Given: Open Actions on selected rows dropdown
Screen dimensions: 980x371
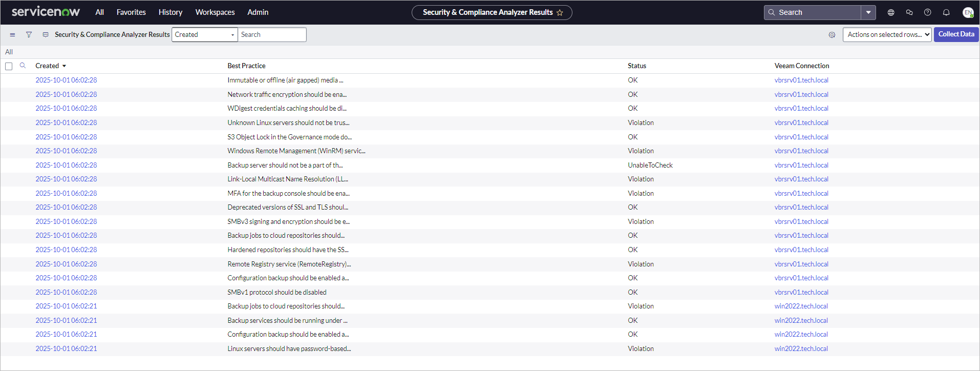Looking at the screenshot, I should coord(887,34).
